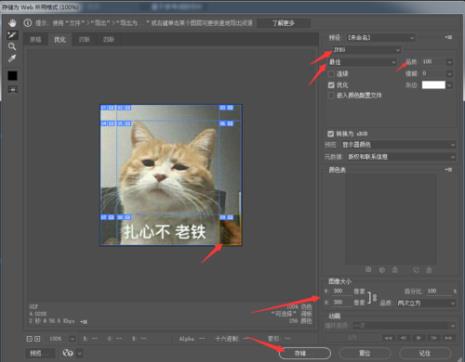The width and height of the screenshot is (465, 362).
Task: Toggle slices visibility icon in toolbox
Action: [x=13, y=90]
